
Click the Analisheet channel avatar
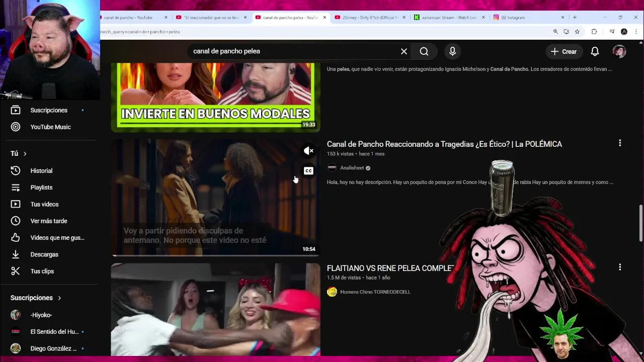pos(332,168)
